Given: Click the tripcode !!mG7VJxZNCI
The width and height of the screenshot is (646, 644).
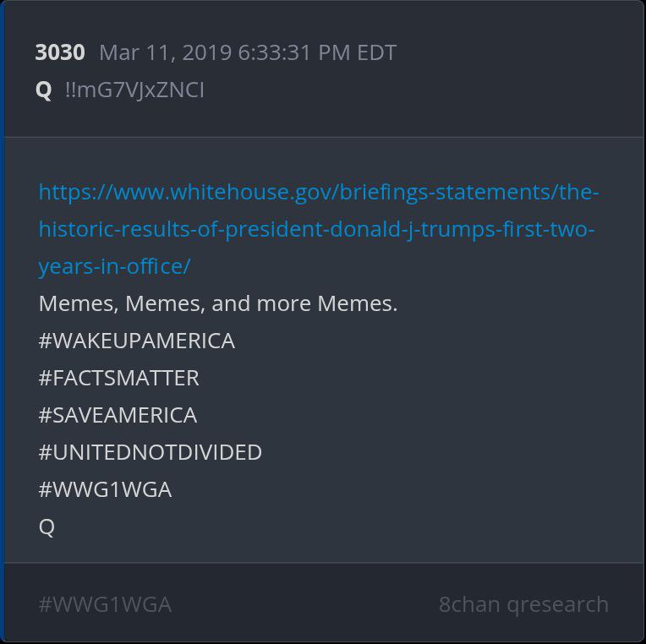Looking at the screenshot, I should [x=134, y=90].
